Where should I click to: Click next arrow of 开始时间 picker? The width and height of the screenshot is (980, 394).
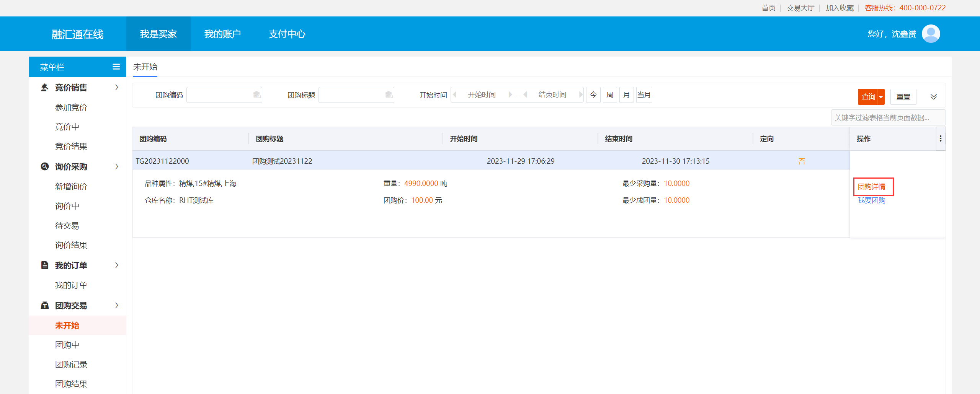510,94
